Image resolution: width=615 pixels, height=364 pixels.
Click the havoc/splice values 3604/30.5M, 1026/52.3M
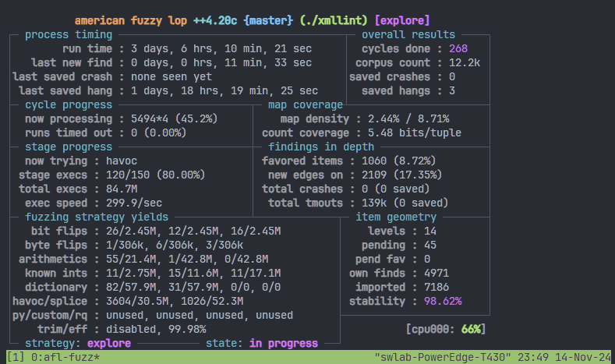[x=175, y=301]
